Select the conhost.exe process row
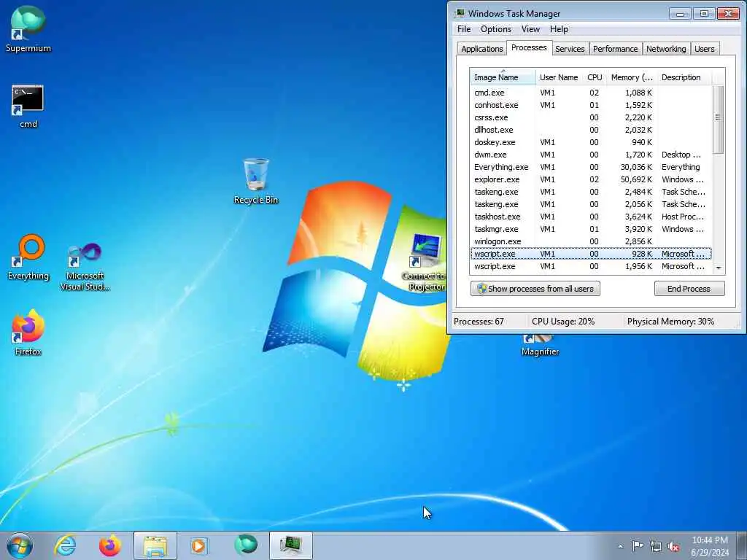This screenshot has width=747, height=560. [x=591, y=105]
